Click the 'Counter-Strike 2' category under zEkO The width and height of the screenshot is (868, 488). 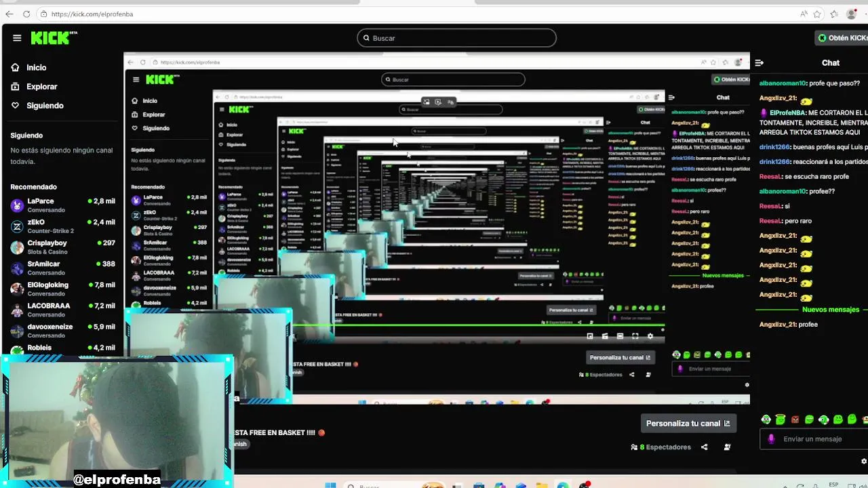coord(51,231)
